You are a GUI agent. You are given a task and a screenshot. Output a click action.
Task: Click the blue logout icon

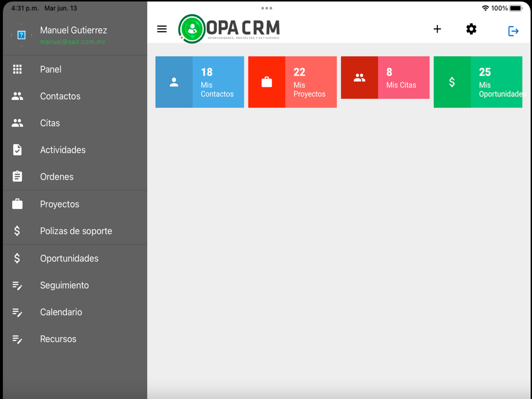point(513,31)
